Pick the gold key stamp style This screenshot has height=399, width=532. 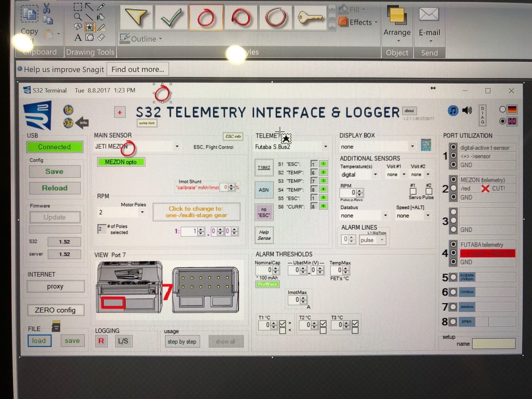[x=310, y=17]
